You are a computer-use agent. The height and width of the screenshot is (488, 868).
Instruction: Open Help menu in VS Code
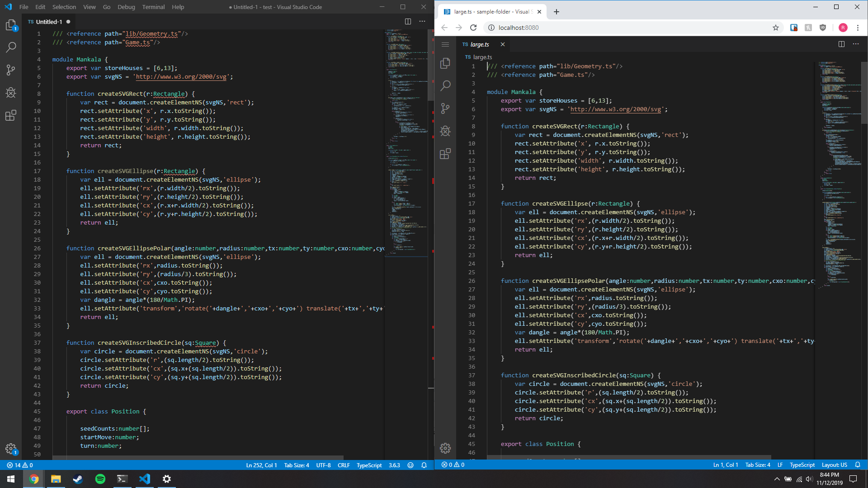coord(178,7)
